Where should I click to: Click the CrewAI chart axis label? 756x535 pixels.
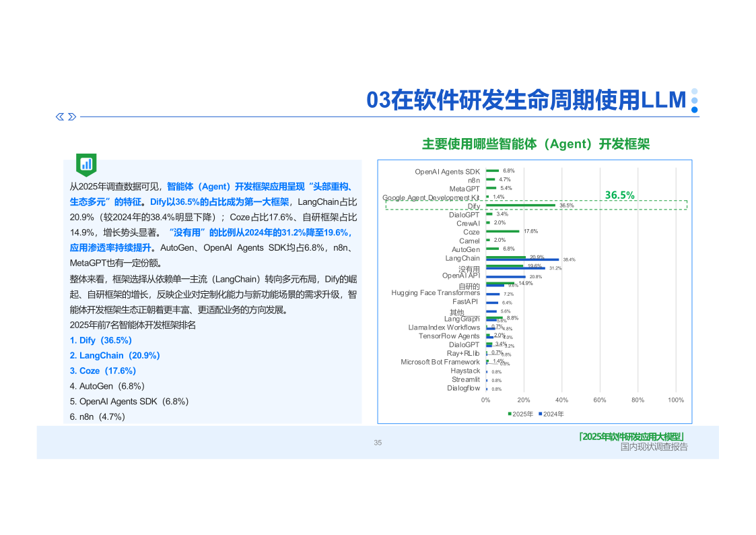point(468,223)
